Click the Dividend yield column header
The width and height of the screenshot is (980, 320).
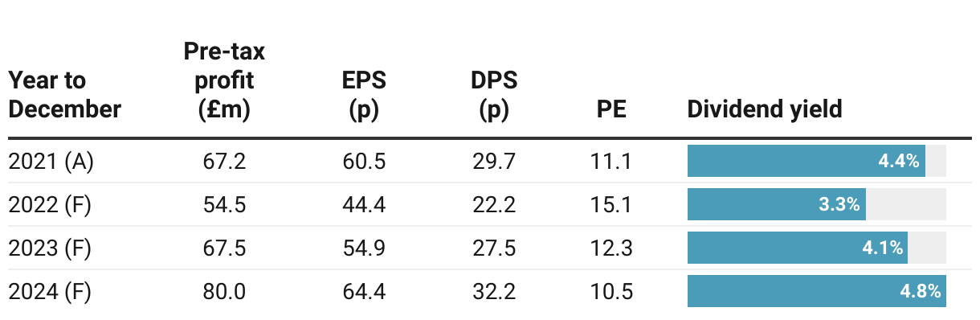765,109
